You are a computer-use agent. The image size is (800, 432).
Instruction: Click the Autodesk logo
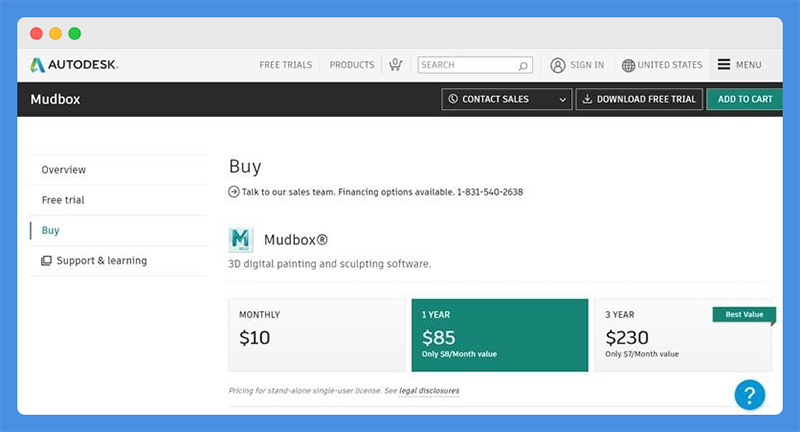[x=74, y=65]
